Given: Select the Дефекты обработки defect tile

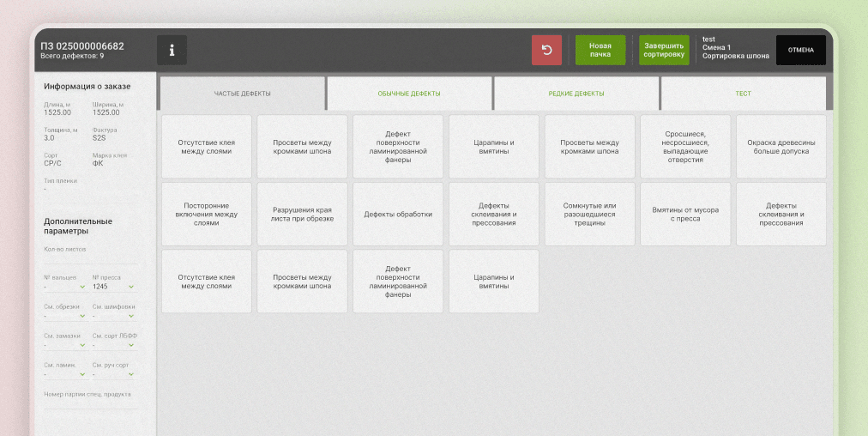Looking at the screenshot, I should 398,215.
